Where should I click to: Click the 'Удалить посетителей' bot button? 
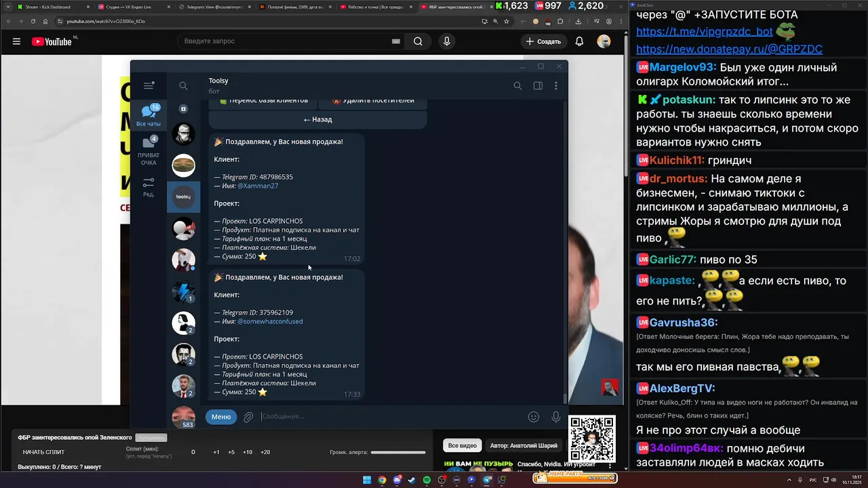(x=373, y=101)
